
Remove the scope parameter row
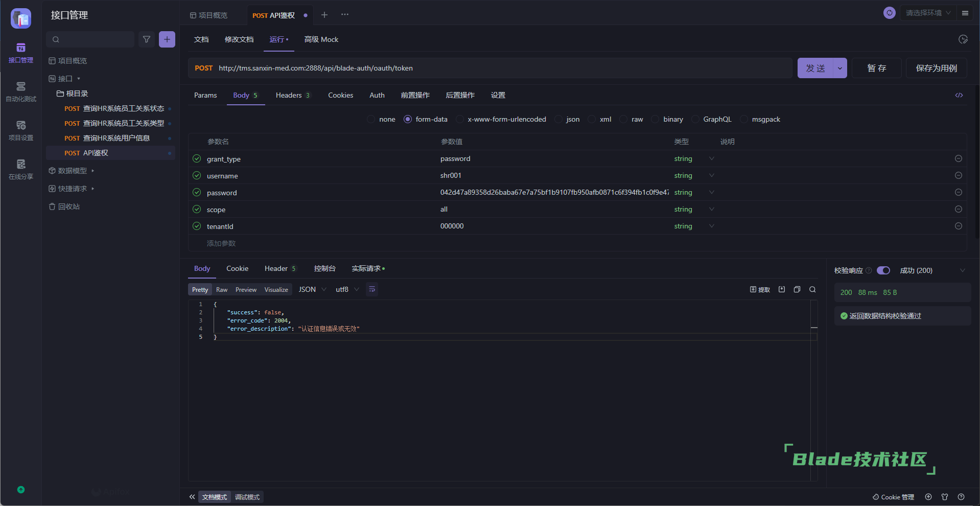pos(959,209)
